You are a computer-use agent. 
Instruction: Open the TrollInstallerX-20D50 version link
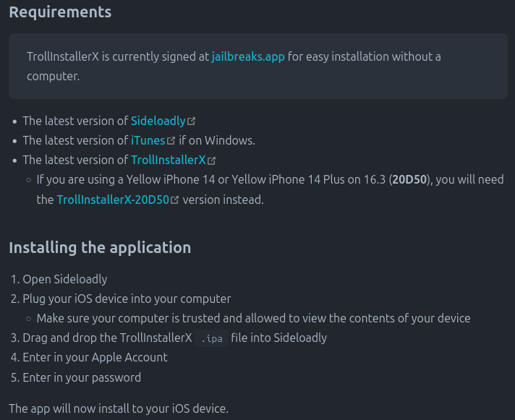pos(113,199)
